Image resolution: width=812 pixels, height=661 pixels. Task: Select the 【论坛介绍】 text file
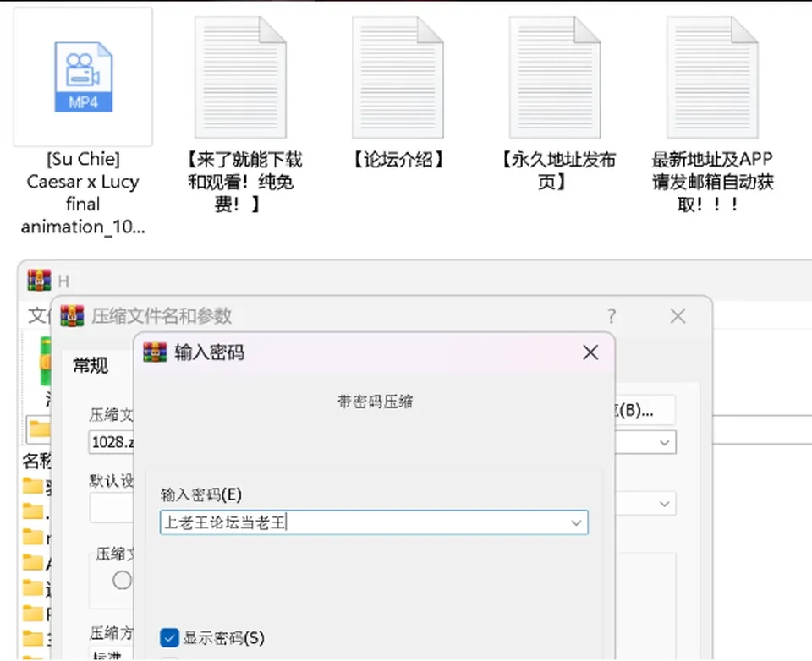point(398,93)
